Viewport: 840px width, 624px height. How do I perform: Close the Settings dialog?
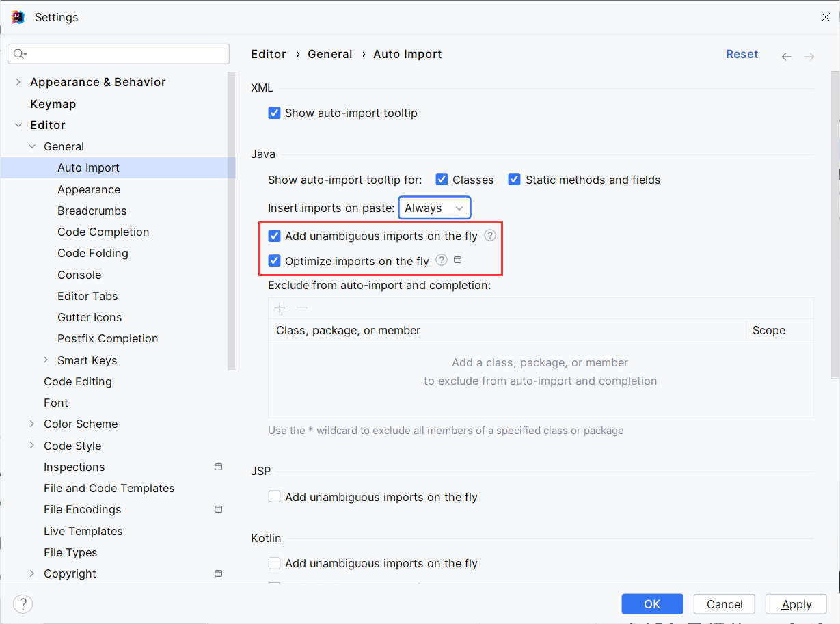825,17
